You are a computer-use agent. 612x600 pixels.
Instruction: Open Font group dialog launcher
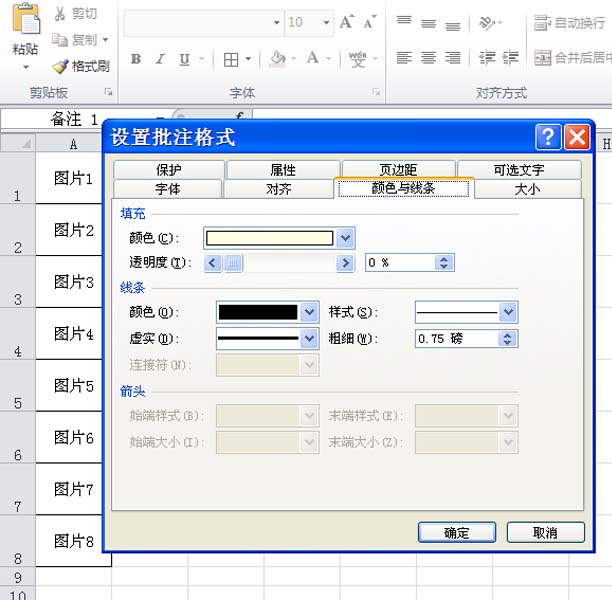376,92
